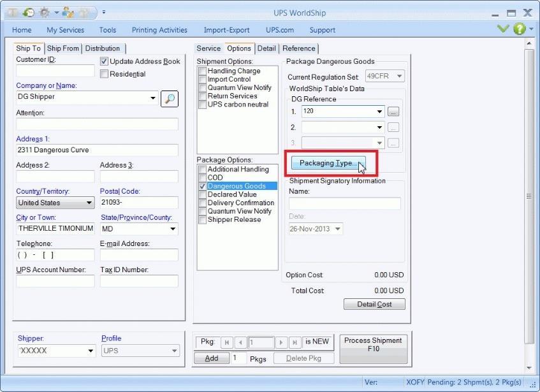Click the signatory Name field
Viewport: 540px width, 392px height.
(345, 203)
